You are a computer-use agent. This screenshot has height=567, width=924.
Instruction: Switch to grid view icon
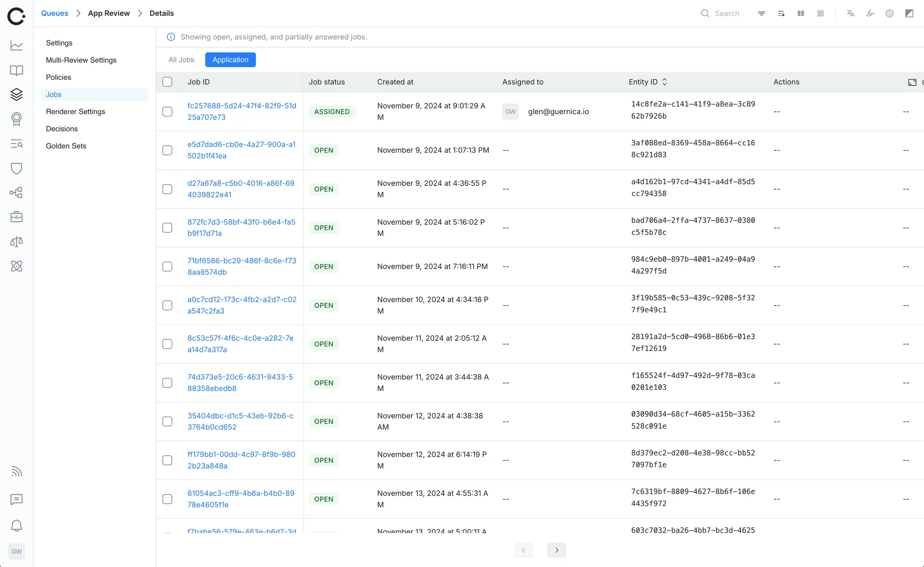point(821,14)
